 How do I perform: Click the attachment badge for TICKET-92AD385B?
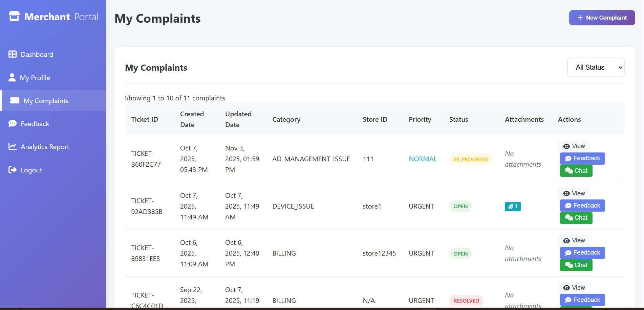[513, 206]
